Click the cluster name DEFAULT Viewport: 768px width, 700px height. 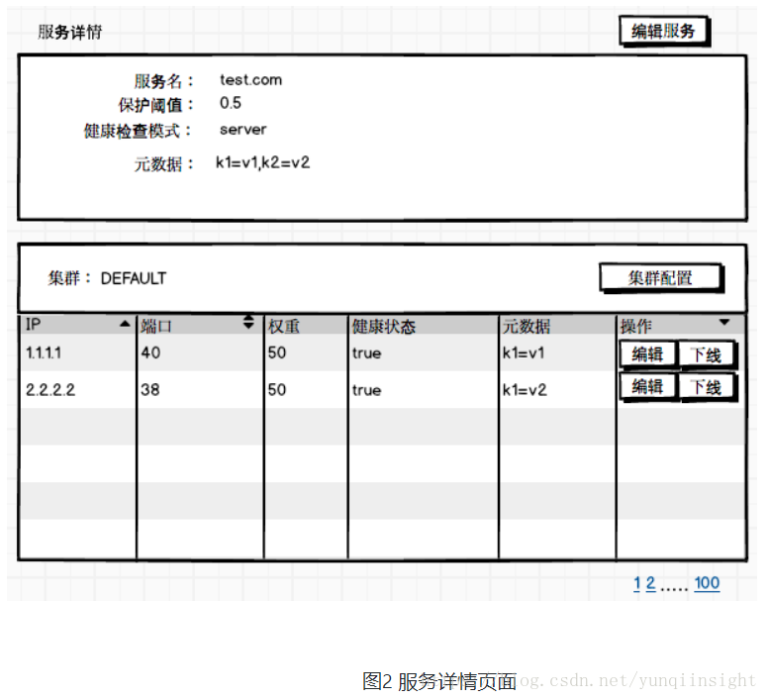pyautogui.click(x=134, y=279)
